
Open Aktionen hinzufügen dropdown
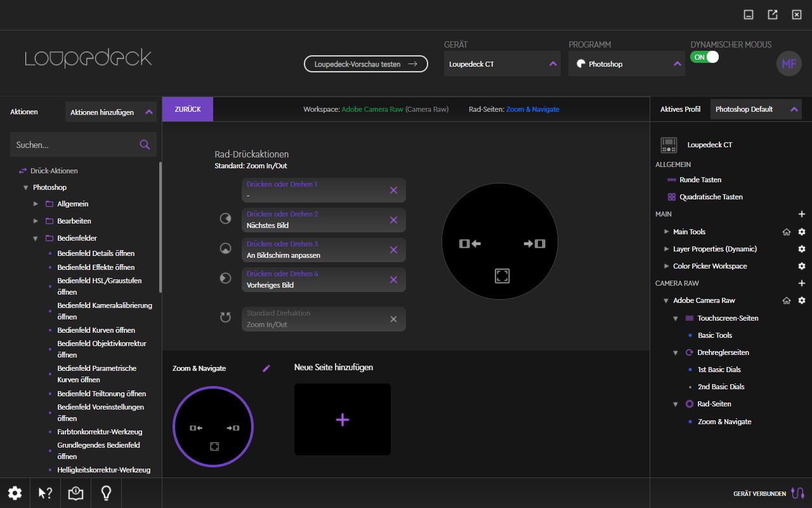click(x=111, y=112)
